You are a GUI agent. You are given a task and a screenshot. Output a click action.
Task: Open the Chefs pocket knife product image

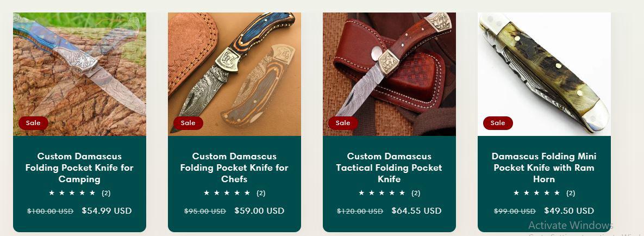point(234,74)
